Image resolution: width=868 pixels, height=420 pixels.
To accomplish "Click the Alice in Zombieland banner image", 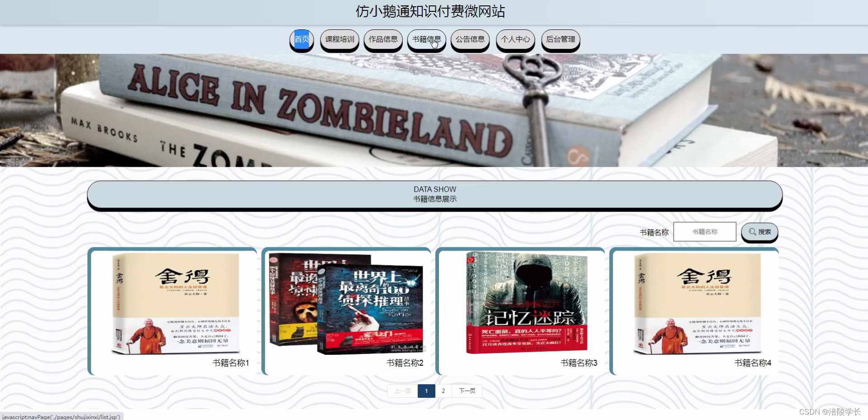I will (x=434, y=110).
